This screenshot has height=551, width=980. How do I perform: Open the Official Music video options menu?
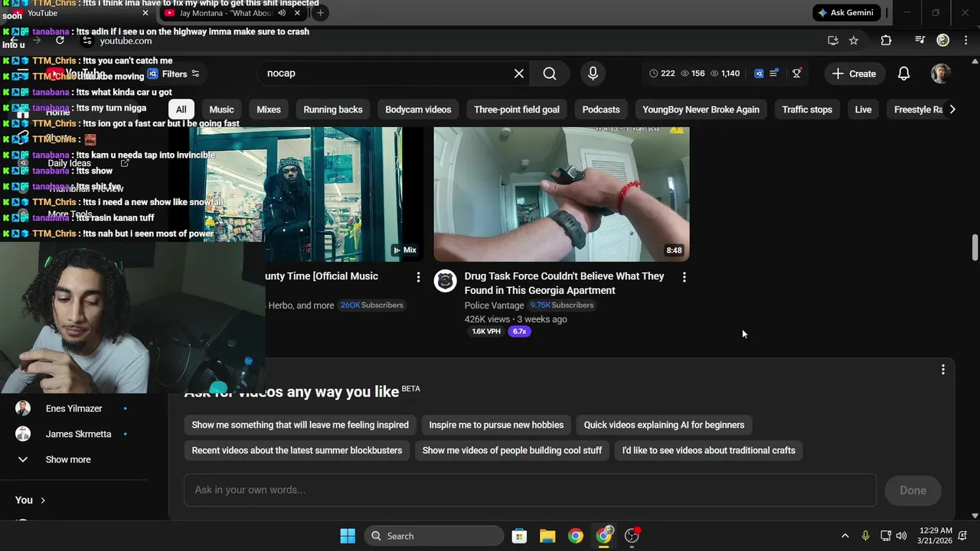418,277
